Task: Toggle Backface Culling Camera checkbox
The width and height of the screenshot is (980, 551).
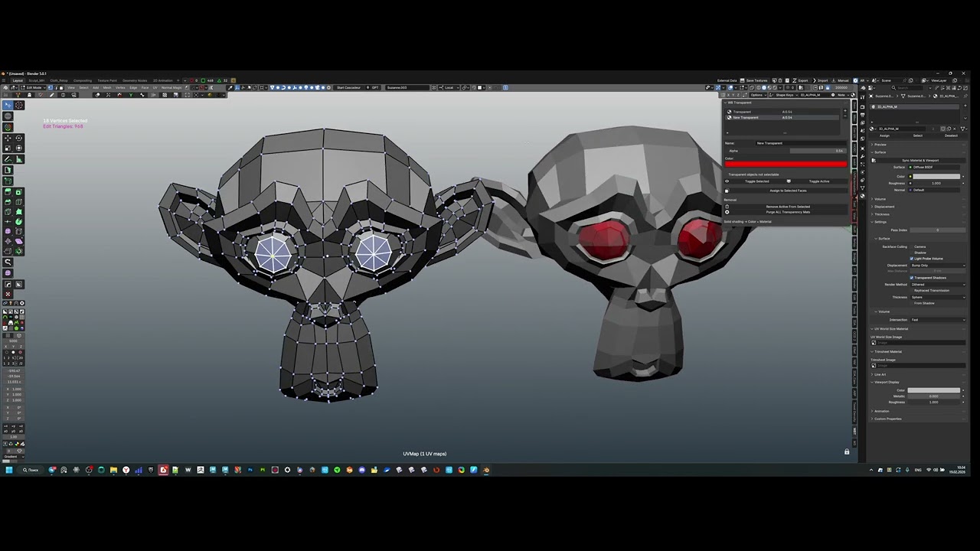Action: coord(911,246)
